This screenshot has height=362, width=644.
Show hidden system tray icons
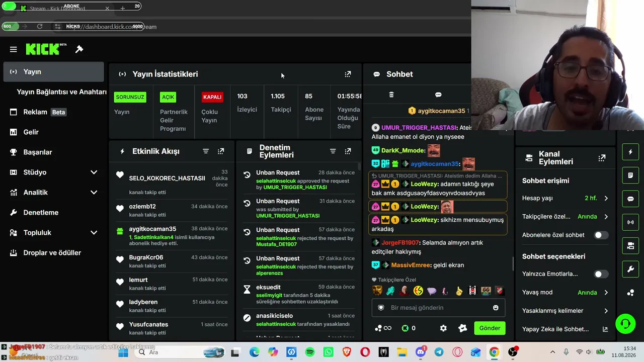click(x=552, y=352)
